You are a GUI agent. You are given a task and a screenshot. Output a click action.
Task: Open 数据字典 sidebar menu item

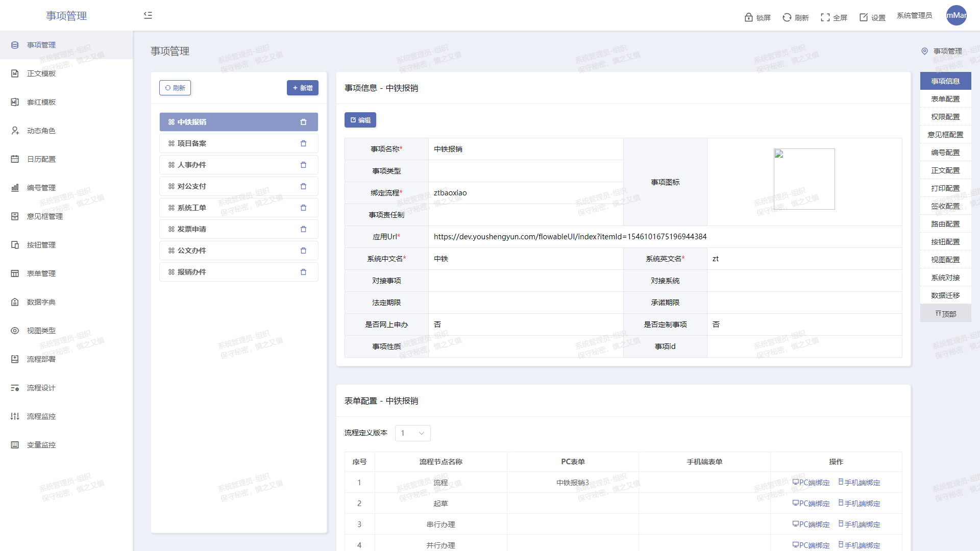[x=41, y=302]
